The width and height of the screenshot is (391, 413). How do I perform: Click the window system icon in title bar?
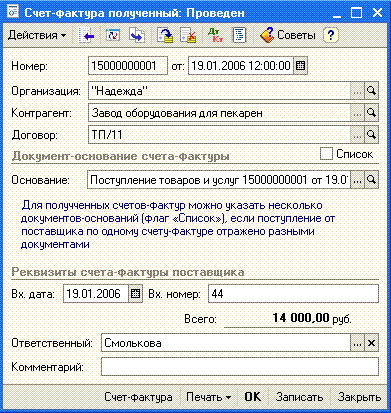click(x=13, y=12)
